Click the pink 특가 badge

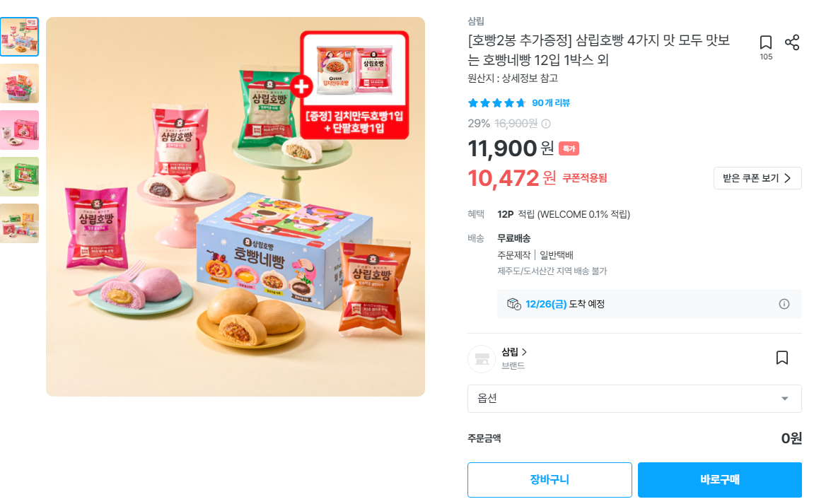coord(570,149)
